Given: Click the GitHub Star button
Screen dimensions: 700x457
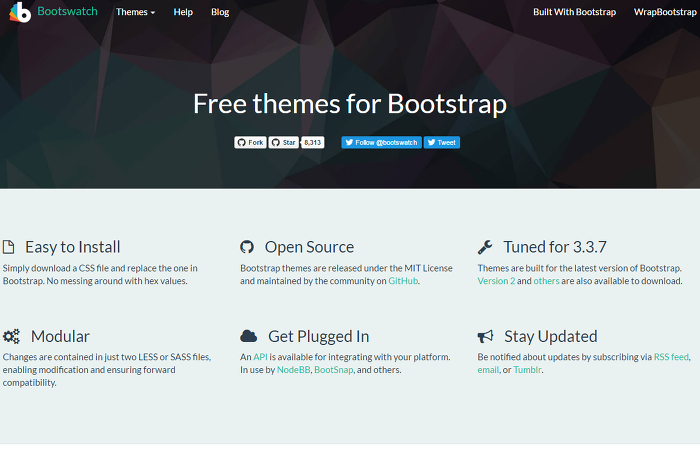Looking at the screenshot, I should coord(283,142).
